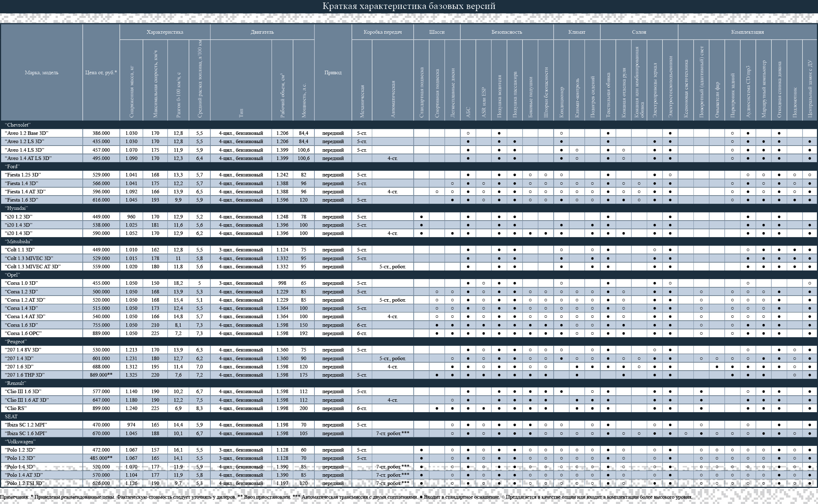Select the “Clio RS” model cell
This screenshot has width=818, height=504.
pyautogui.click(x=42, y=408)
